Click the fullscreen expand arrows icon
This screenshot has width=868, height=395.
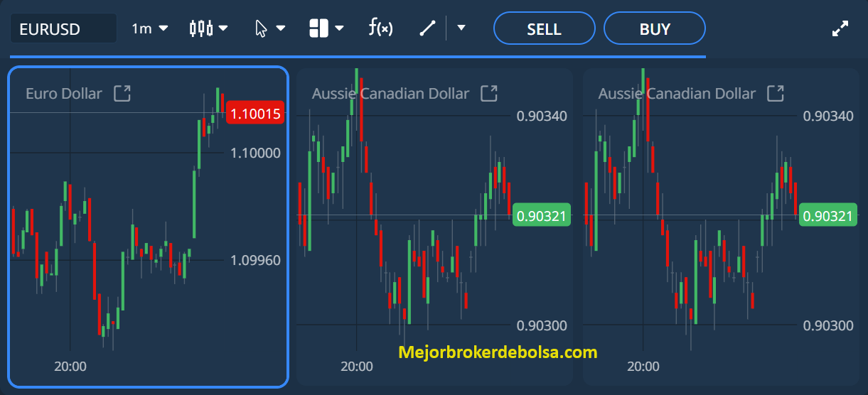tap(840, 28)
